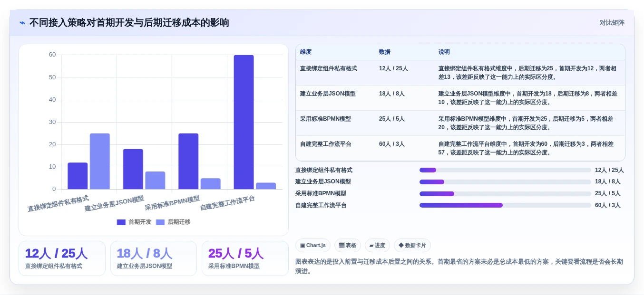Click progress list label 直接绑定组件私有格式
Viewport: 644px width, 295px height.
324,170
